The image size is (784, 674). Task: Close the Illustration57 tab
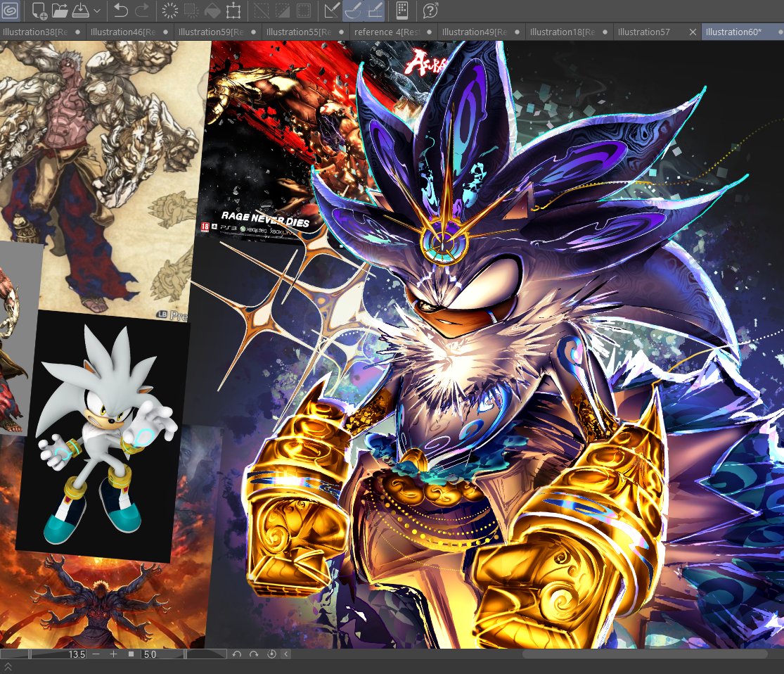pos(693,32)
